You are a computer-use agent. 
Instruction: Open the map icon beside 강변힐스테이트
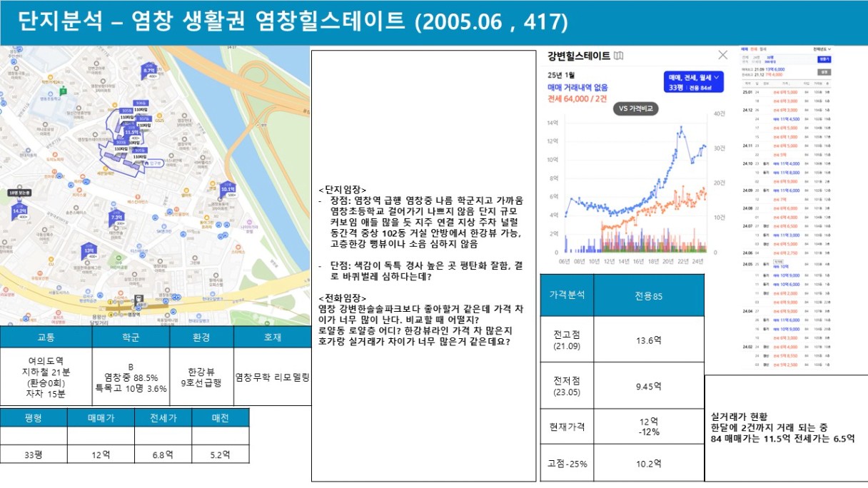pyautogui.click(x=618, y=55)
